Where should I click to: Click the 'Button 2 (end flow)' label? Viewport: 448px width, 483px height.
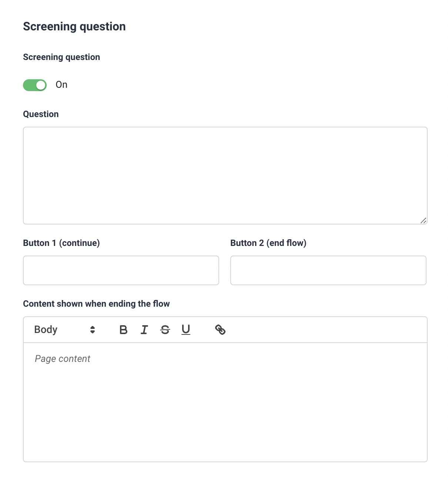(268, 243)
